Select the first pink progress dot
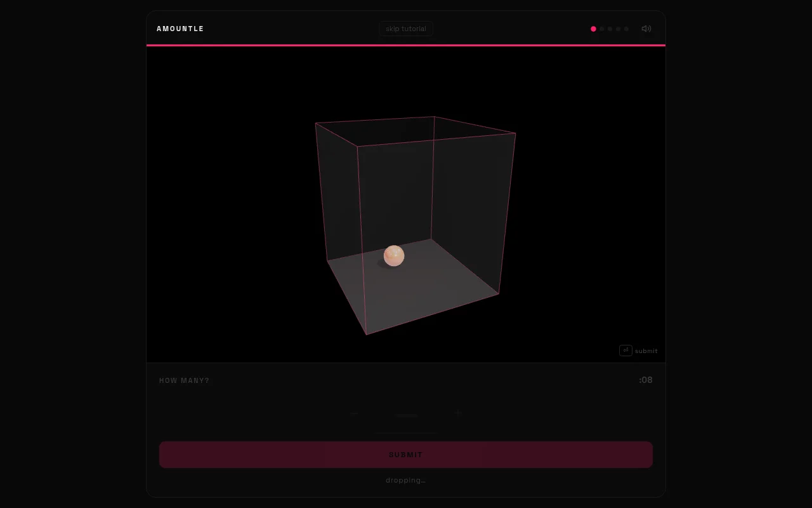Image resolution: width=812 pixels, height=508 pixels. (x=593, y=29)
